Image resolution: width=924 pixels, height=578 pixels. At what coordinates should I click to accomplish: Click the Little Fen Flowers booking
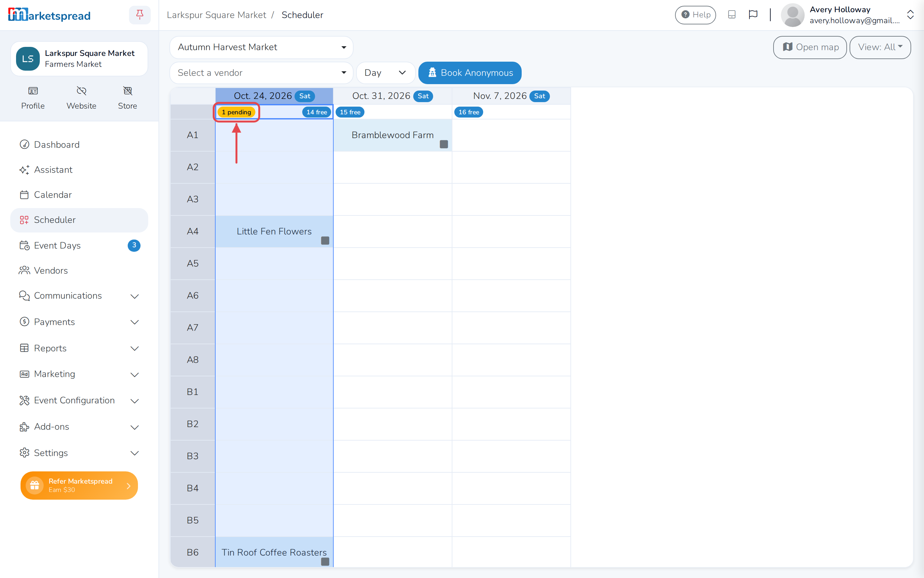[274, 231]
